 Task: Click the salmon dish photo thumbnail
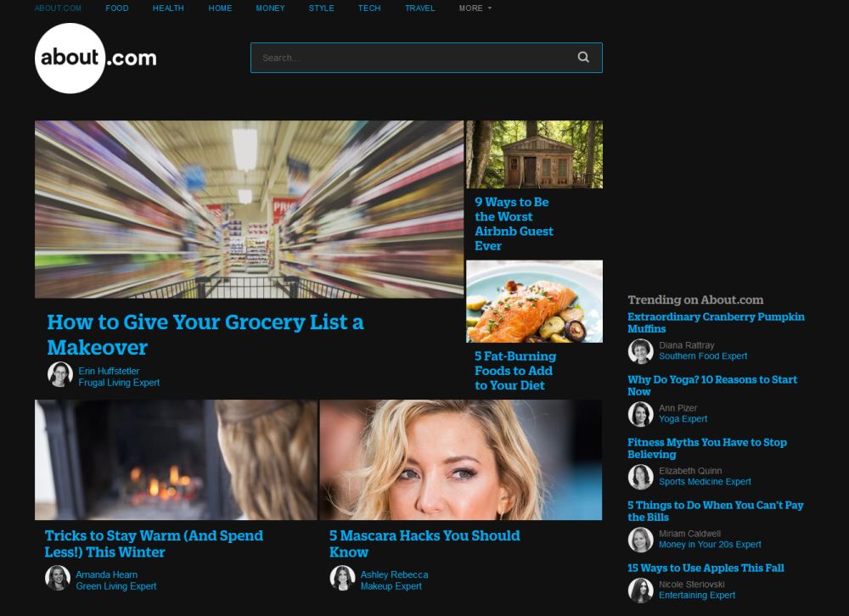click(534, 300)
